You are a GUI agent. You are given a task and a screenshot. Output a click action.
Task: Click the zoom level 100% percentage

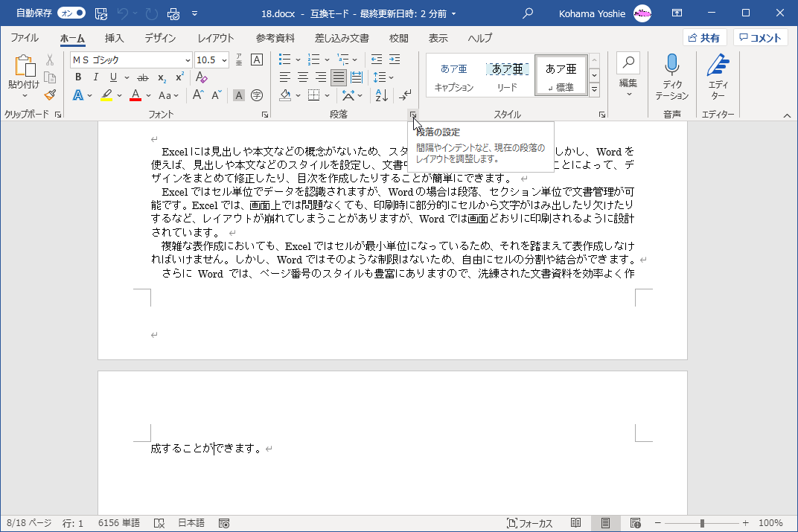pos(770,523)
